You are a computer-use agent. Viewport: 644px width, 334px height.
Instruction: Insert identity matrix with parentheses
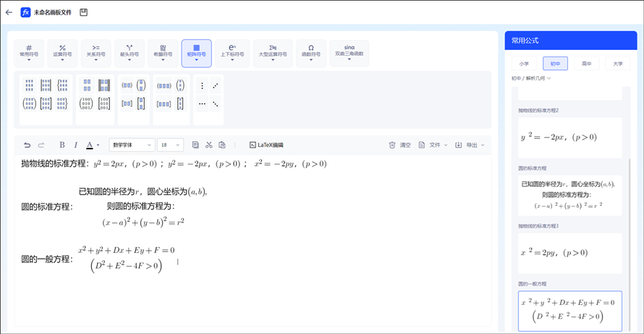[x=87, y=104]
